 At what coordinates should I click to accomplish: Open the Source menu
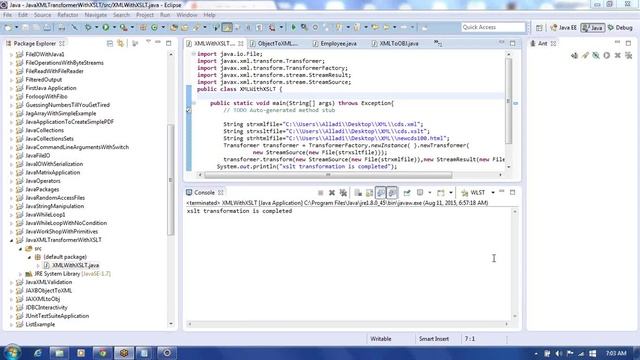[42, 15]
